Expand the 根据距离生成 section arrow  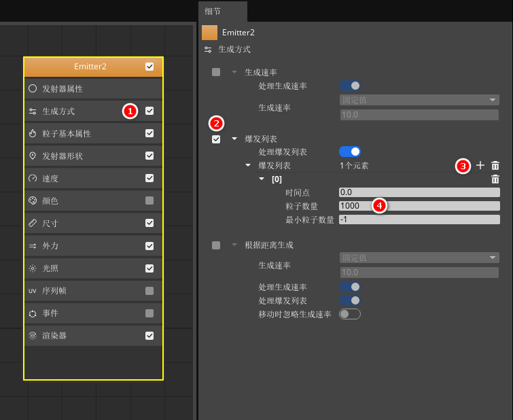coord(234,245)
